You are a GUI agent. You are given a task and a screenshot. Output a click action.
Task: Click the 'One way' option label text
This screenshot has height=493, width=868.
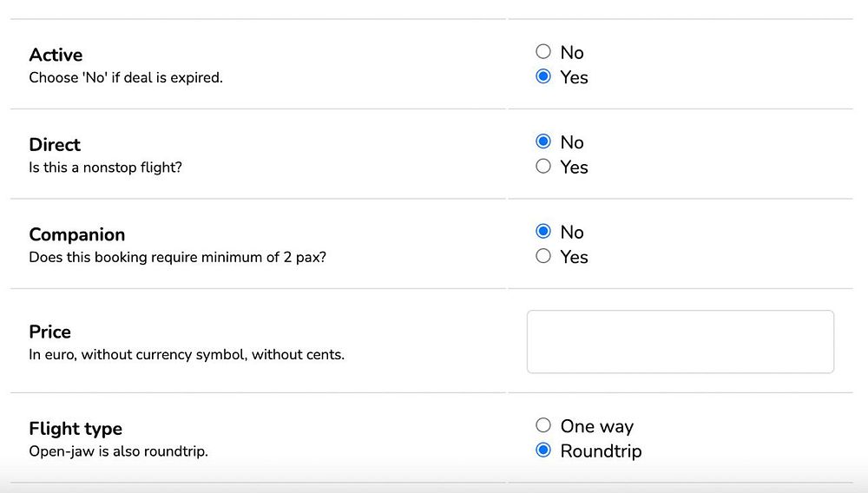coord(597,426)
